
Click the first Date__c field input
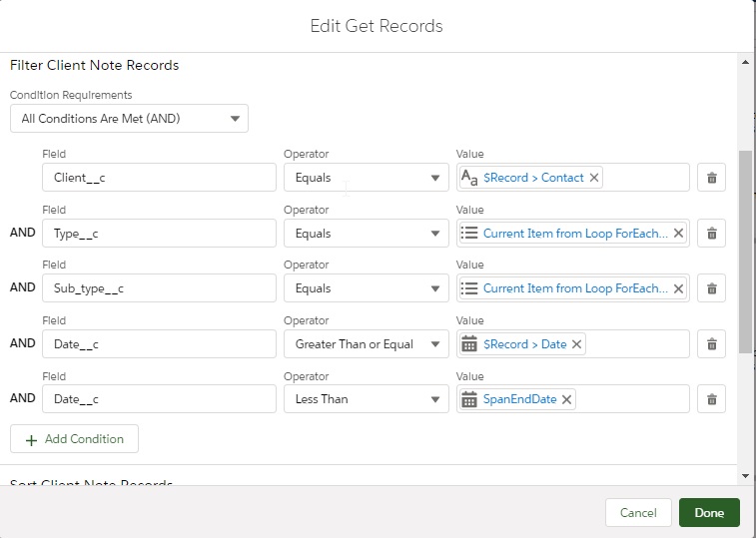point(159,344)
